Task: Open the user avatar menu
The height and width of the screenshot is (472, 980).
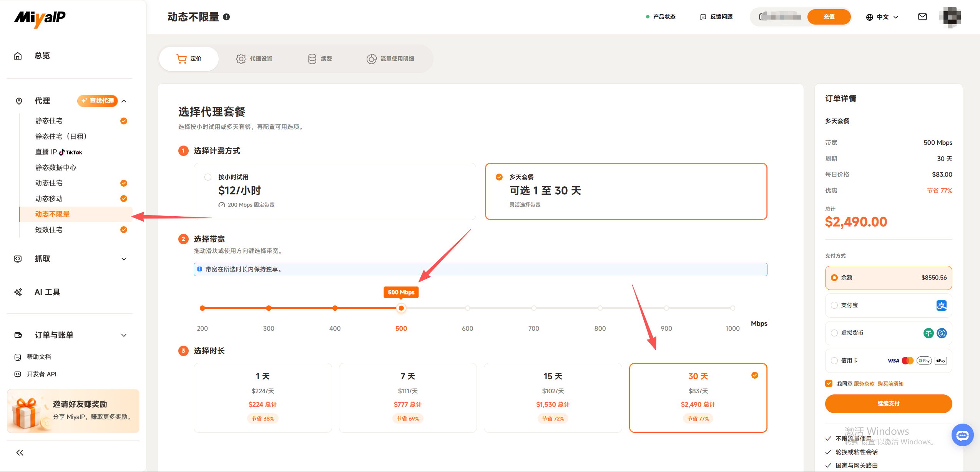Action: pyautogui.click(x=950, y=17)
